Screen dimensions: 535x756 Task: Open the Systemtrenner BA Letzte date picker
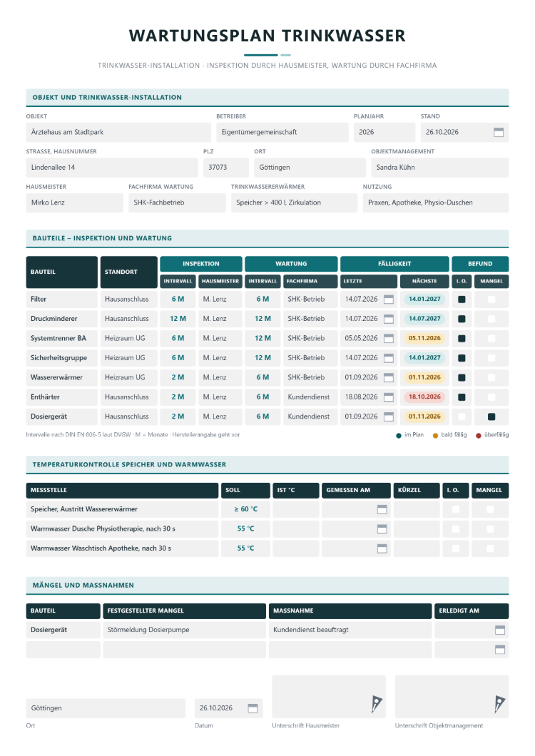pos(388,339)
